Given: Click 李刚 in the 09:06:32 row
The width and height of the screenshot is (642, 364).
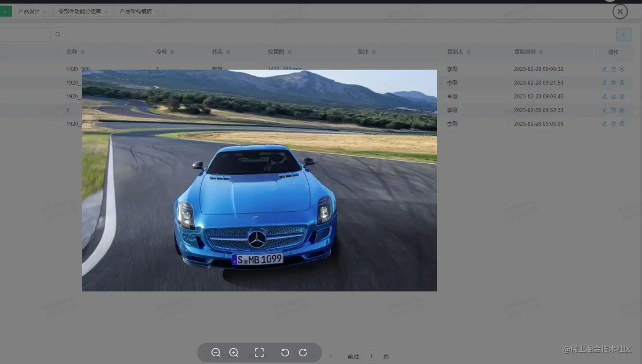Looking at the screenshot, I should [x=452, y=69].
